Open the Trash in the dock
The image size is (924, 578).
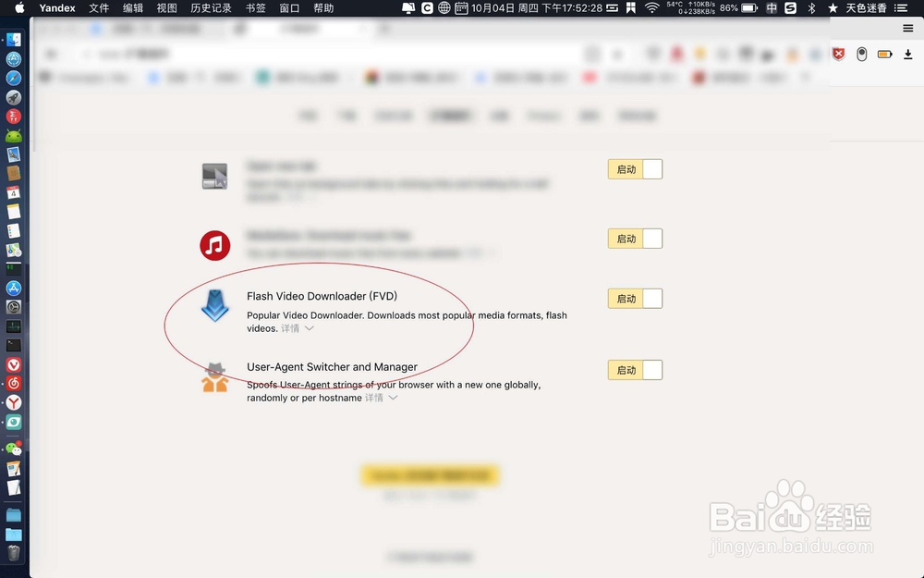point(14,553)
